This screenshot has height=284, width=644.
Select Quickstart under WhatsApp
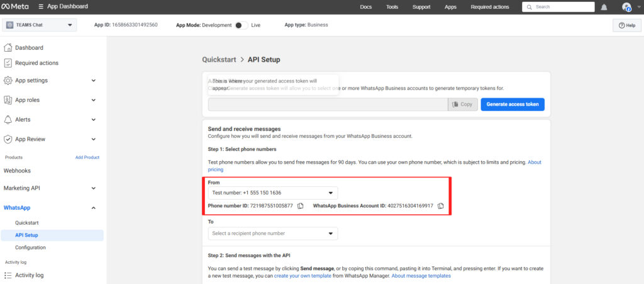click(x=27, y=223)
